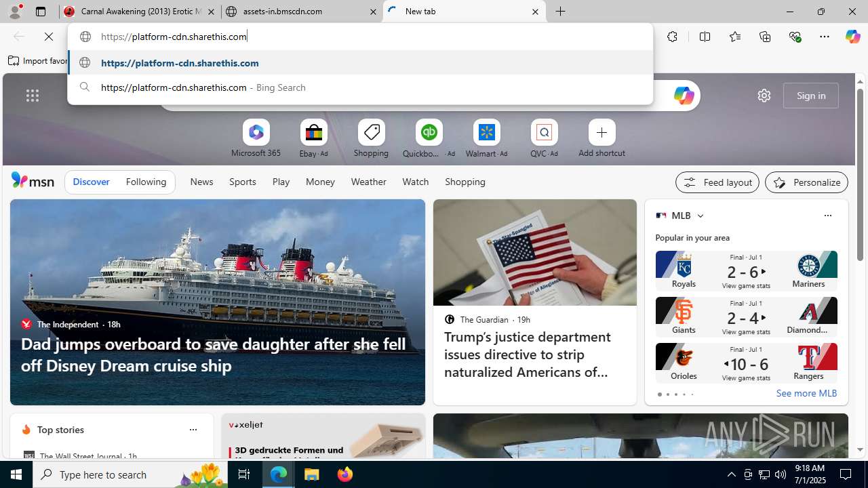Select the Following feed tab

pos(146,182)
